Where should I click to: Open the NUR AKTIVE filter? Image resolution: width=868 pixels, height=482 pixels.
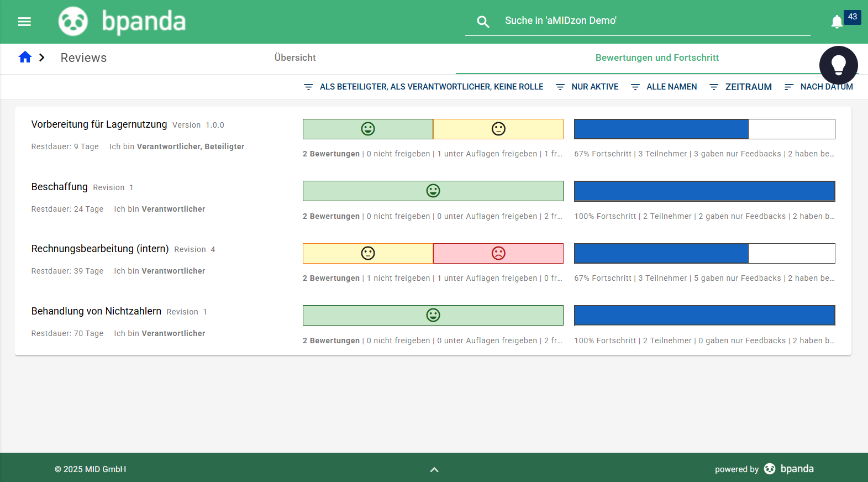pyautogui.click(x=587, y=87)
